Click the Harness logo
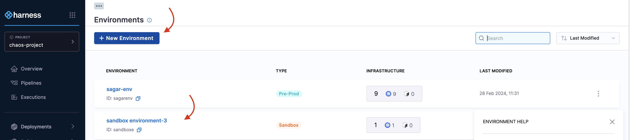The width and height of the screenshot is (644, 140). [x=23, y=15]
